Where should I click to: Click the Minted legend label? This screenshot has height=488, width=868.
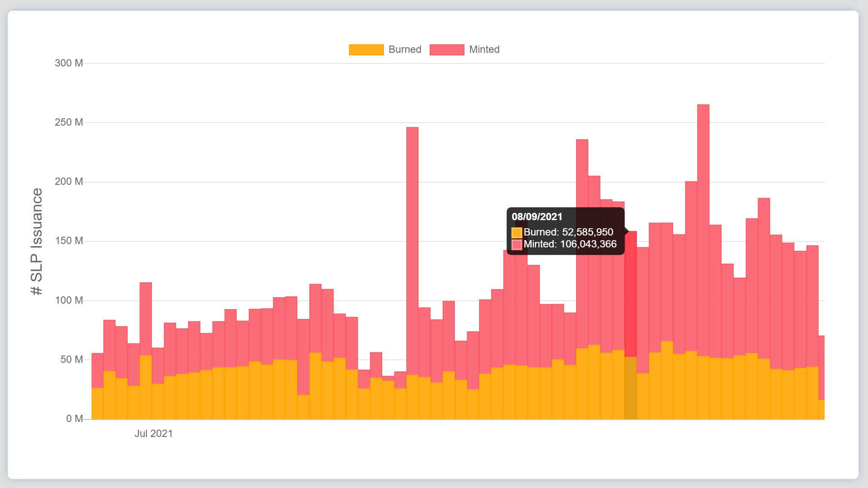(484, 50)
